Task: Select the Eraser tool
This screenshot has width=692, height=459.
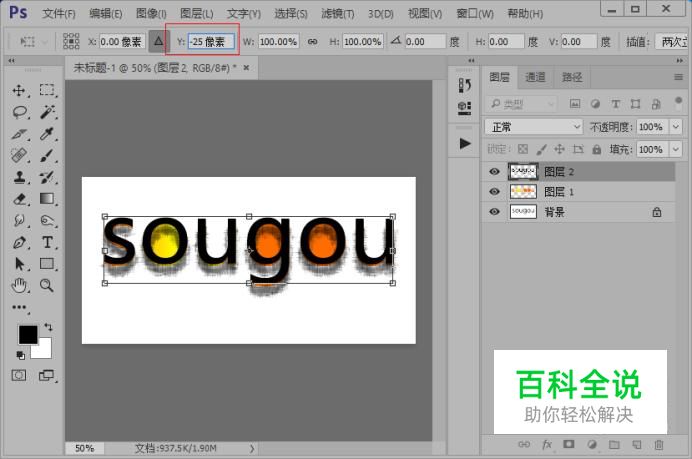Action: click(19, 199)
